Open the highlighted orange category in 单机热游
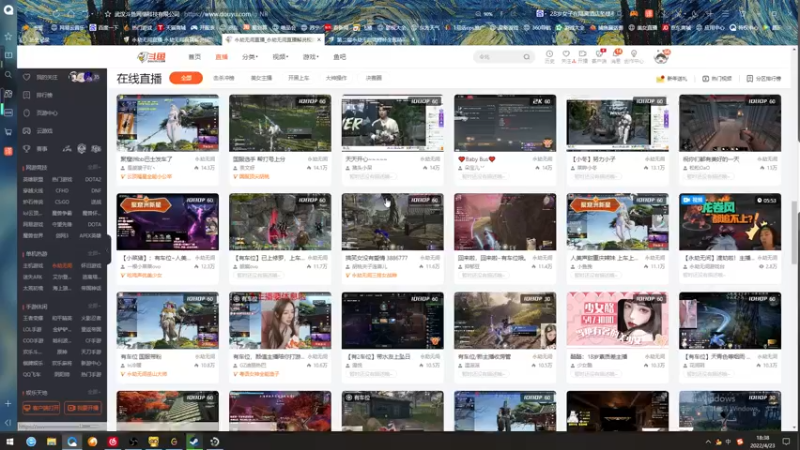The width and height of the screenshot is (800, 450). (62, 266)
